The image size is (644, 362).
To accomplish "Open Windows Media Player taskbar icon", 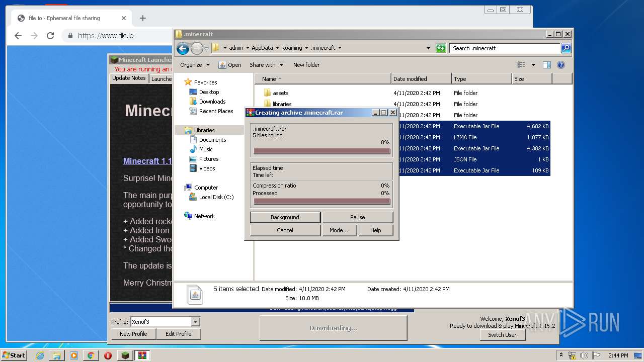I will pyautogui.click(x=74, y=355).
